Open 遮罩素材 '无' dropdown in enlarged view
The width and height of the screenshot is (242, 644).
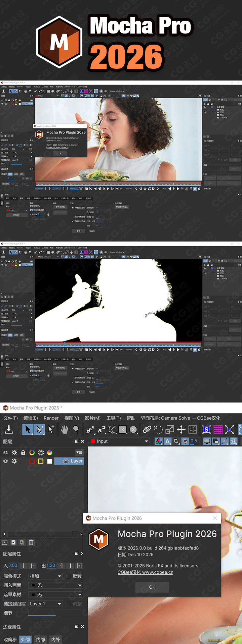[55, 594]
